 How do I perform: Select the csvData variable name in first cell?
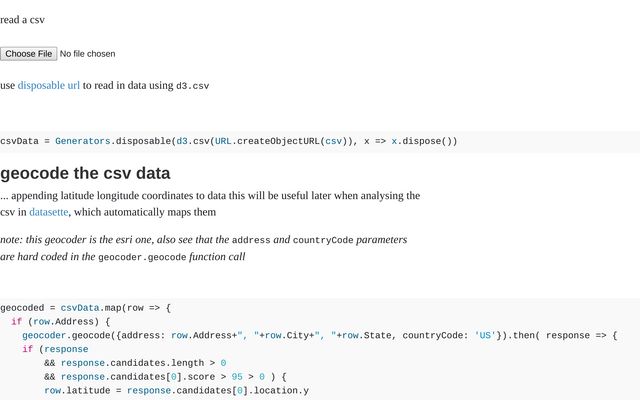(19, 141)
